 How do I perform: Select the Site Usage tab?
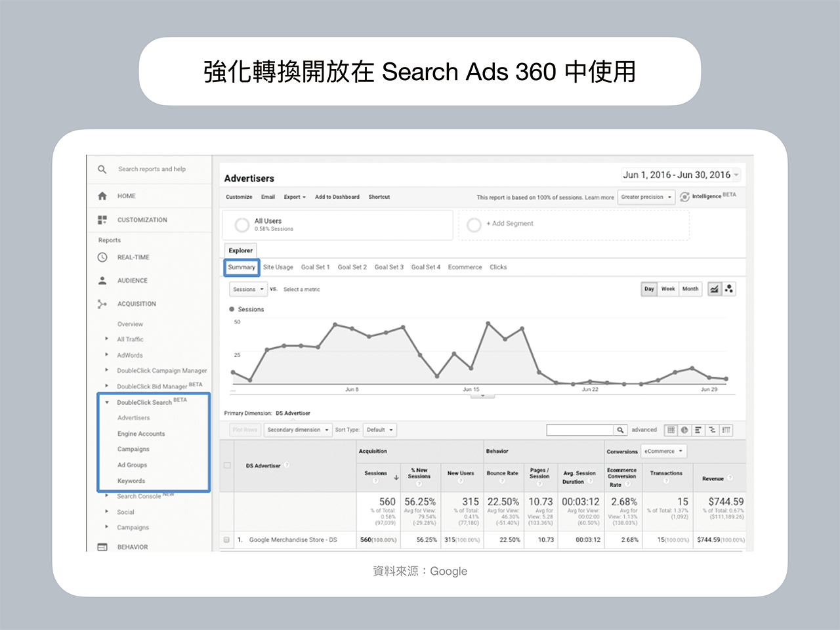(x=278, y=267)
